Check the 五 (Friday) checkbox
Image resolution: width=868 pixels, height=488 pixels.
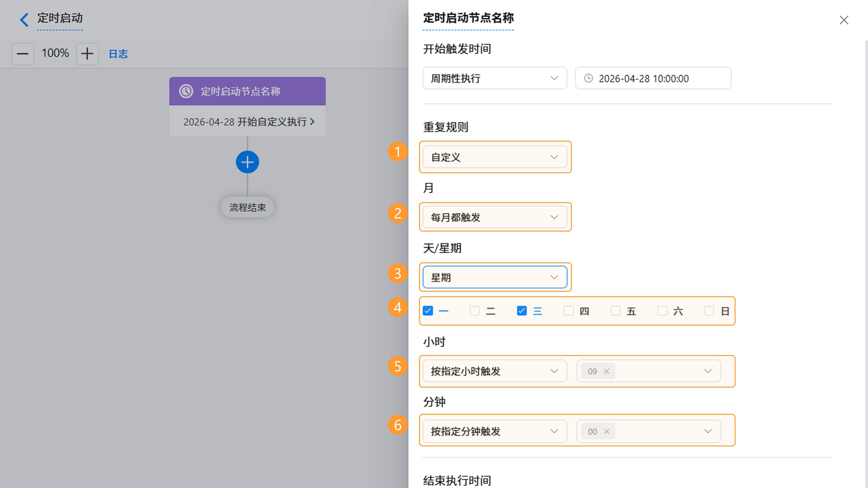pos(616,311)
